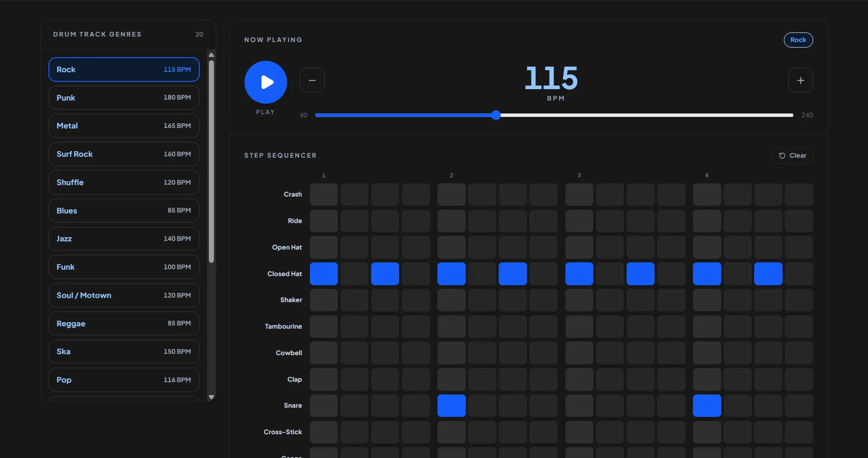Toggle Crash step on beat 3

point(579,195)
